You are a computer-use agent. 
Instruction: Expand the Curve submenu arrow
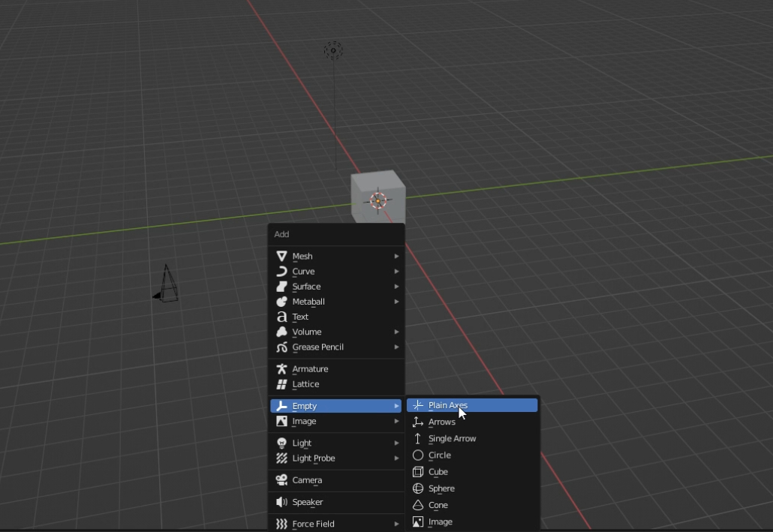[396, 271]
